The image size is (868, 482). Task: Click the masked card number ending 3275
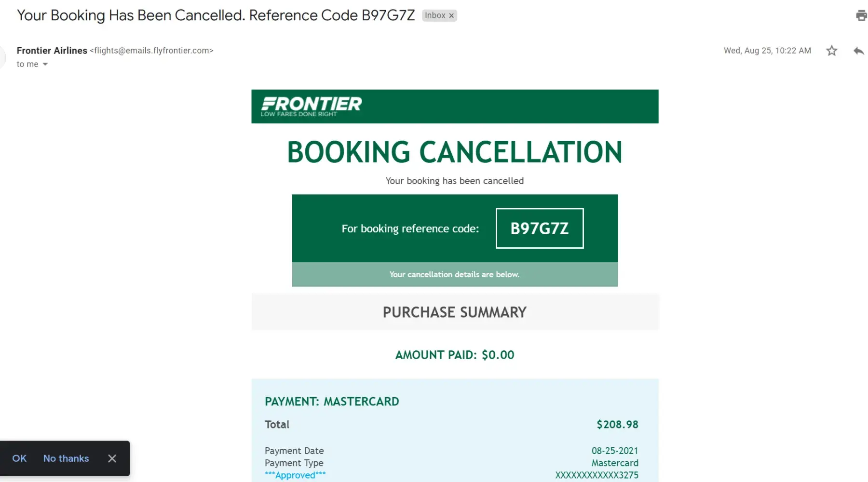click(x=597, y=475)
